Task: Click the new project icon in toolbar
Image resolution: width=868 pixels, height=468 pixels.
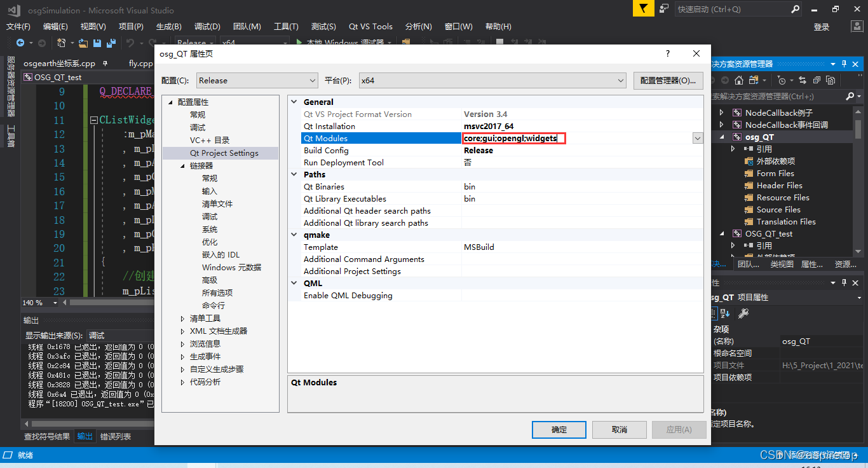Action: pyautogui.click(x=62, y=43)
